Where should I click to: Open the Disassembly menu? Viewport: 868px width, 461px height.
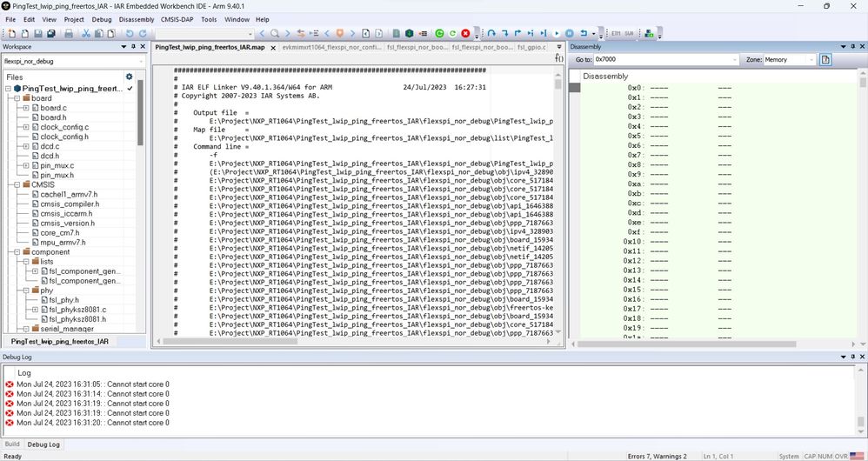tap(137, 19)
